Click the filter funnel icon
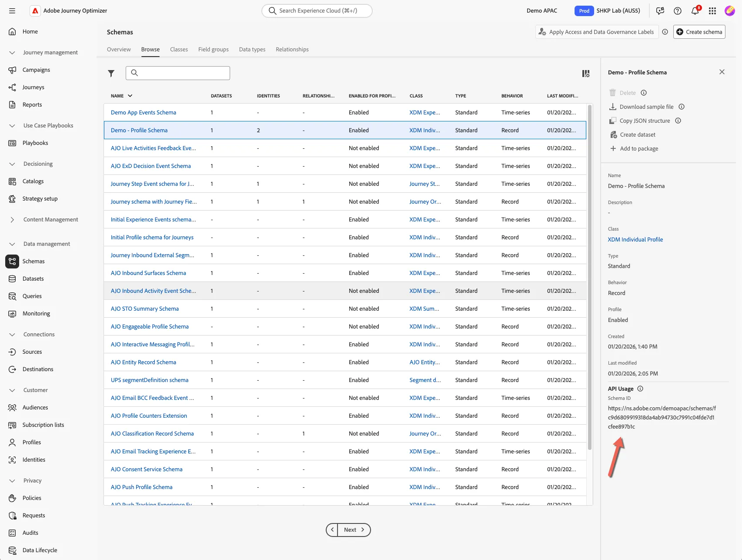Image resolution: width=742 pixels, height=560 pixels. (x=111, y=74)
